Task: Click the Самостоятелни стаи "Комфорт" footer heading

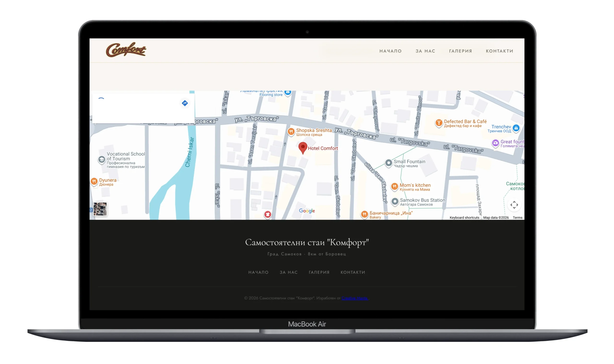Action: pyautogui.click(x=307, y=242)
